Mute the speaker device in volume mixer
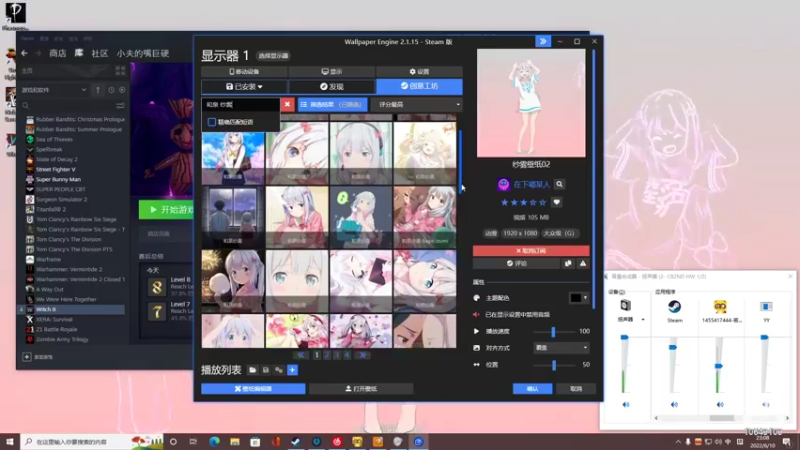Viewport: 800px width, 450px height. (x=626, y=405)
